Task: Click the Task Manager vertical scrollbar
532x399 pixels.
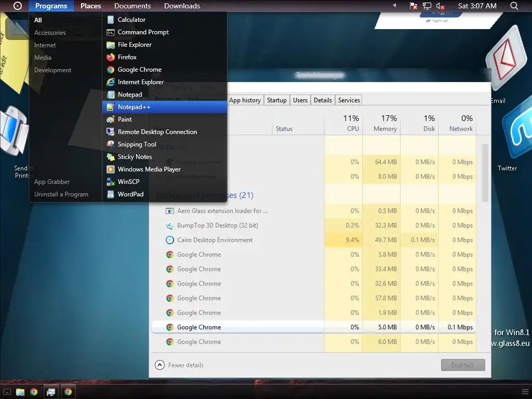Action: 485,172
